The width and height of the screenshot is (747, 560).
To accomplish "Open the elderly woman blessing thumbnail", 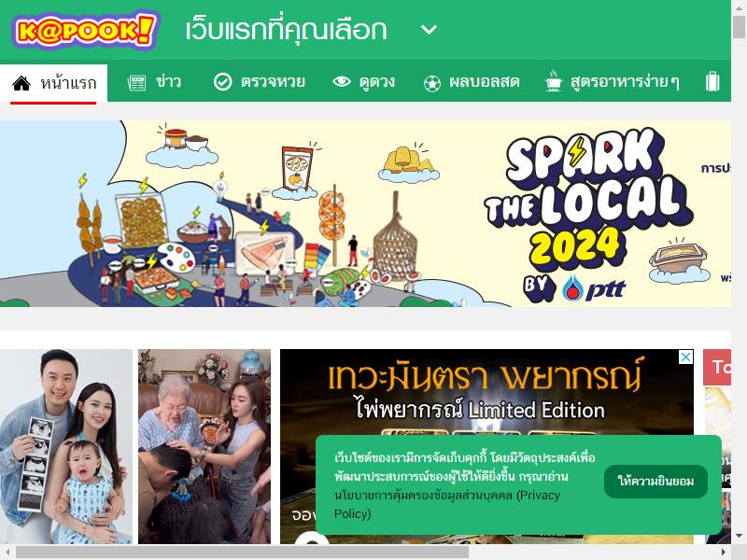I will [x=204, y=447].
